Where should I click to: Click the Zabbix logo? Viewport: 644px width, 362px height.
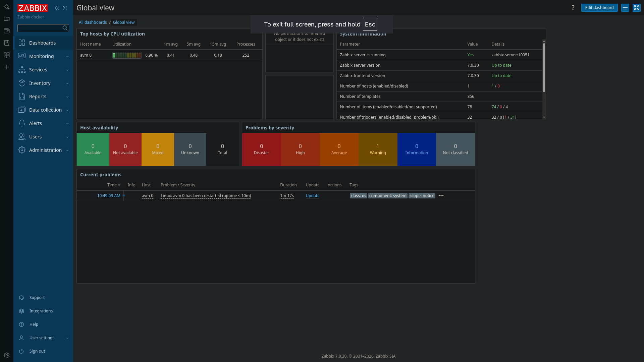(x=33, y=8)
